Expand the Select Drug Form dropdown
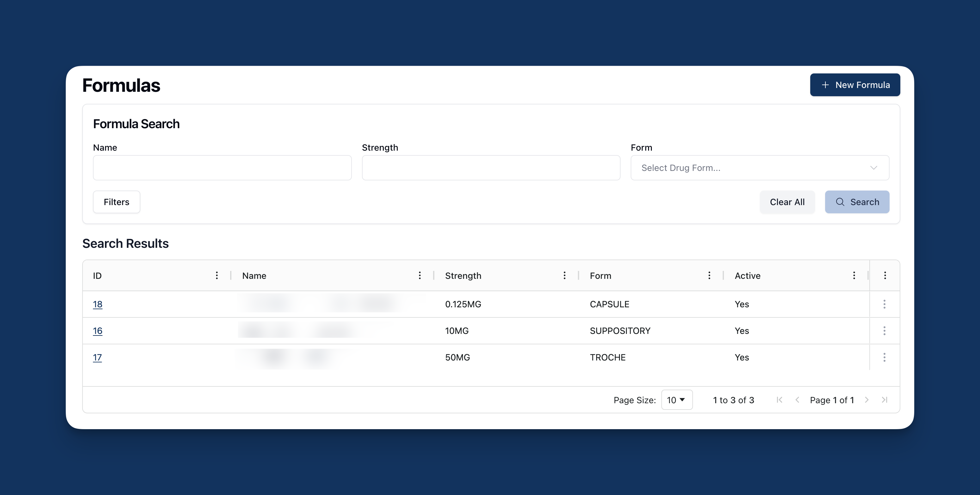This screenshot has height=495, width=980. point(759,167)
